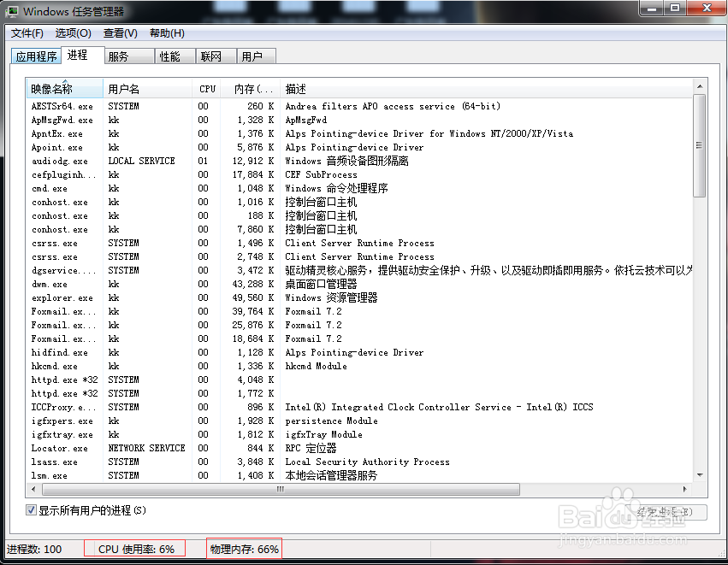Select Foxmail process using 39,764 K

coord(359,312)
